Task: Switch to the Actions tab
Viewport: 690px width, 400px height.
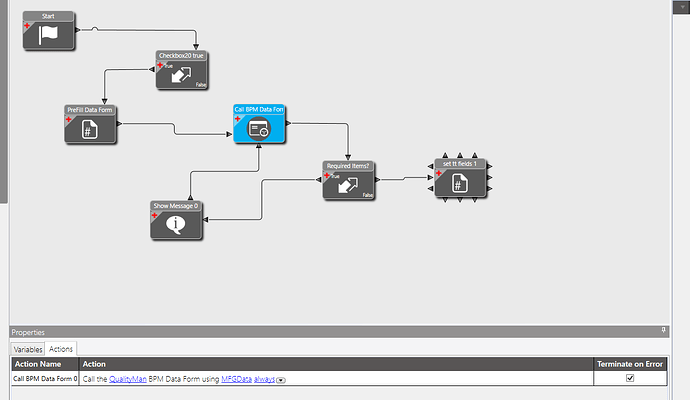Action: pyautogui.click(x=61, y=349)
